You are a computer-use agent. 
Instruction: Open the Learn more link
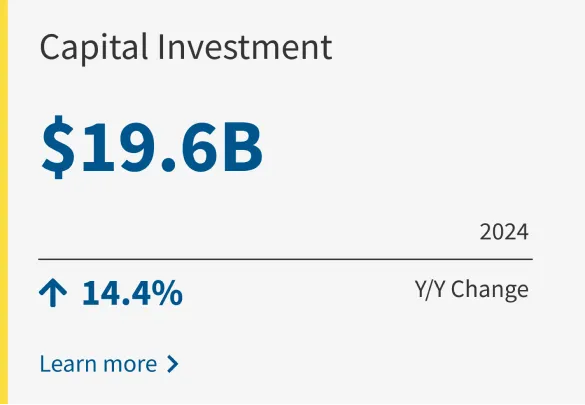pos(109,364)
